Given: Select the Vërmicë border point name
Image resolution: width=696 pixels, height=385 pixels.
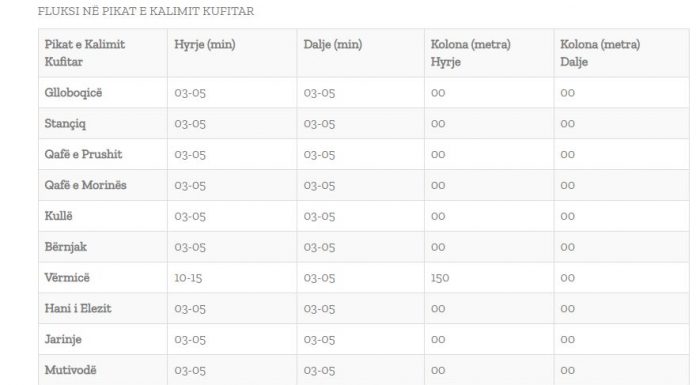Looking at the screenshot, I should click(x=67, y=278).
